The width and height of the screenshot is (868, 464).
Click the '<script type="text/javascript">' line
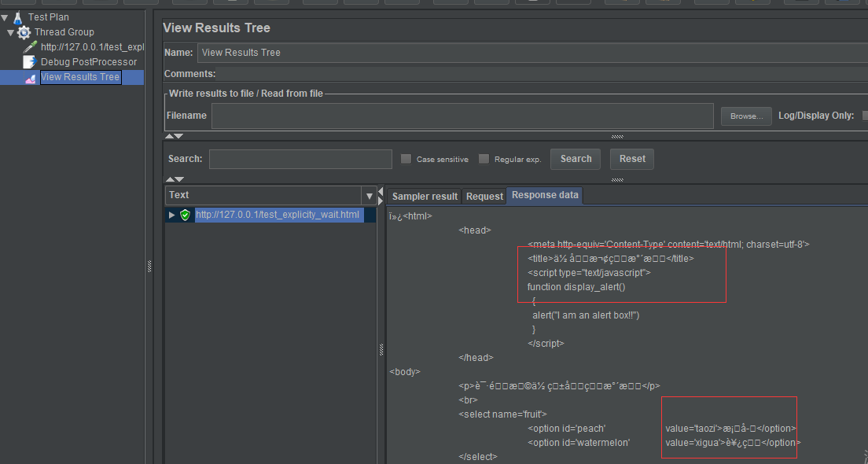tap(589, 273)
